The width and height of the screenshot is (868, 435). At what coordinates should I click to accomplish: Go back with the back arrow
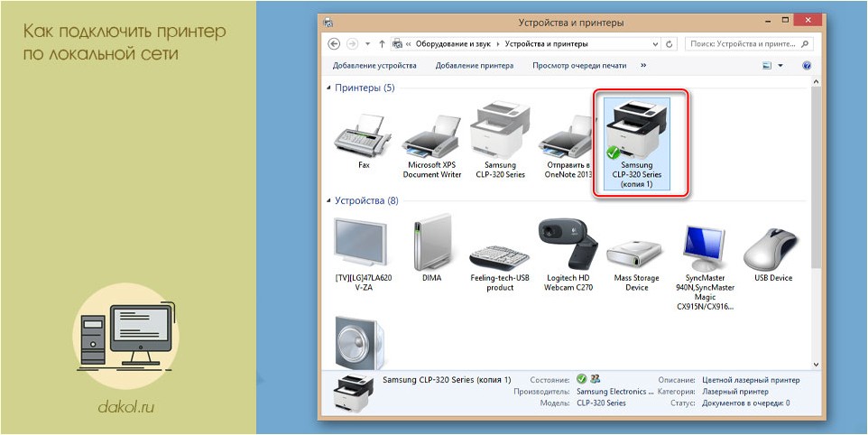[334, 43]
